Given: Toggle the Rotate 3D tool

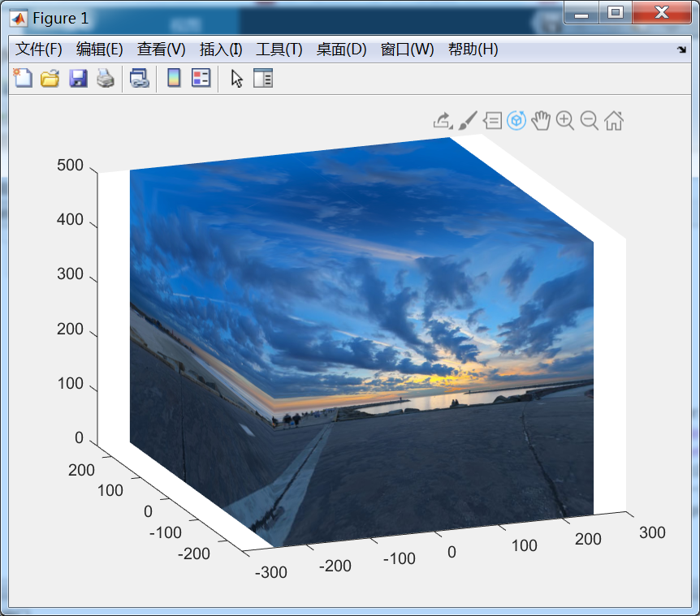Looking at the screenshot, I should pos(516,120).
